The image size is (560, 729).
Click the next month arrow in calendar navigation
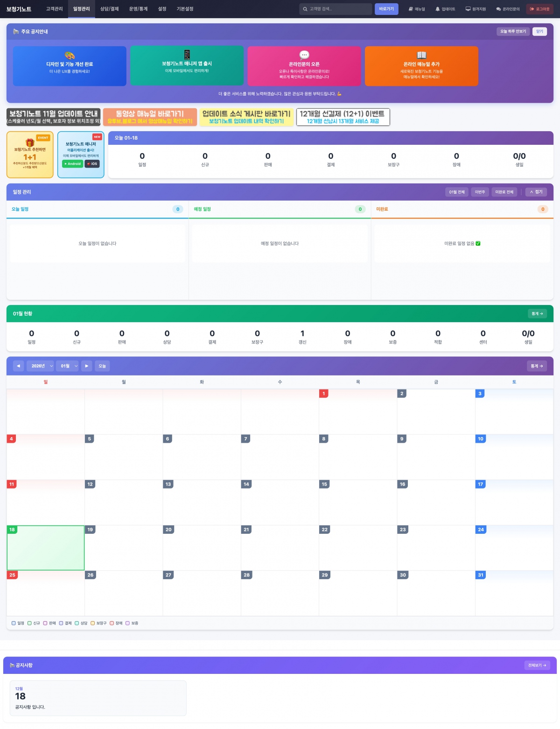tap(87, 366)
